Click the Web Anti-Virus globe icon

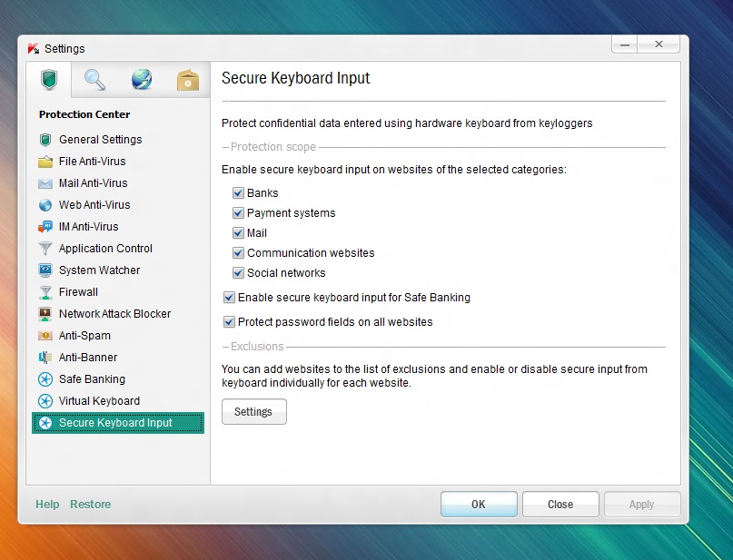(x=45, y=205)
